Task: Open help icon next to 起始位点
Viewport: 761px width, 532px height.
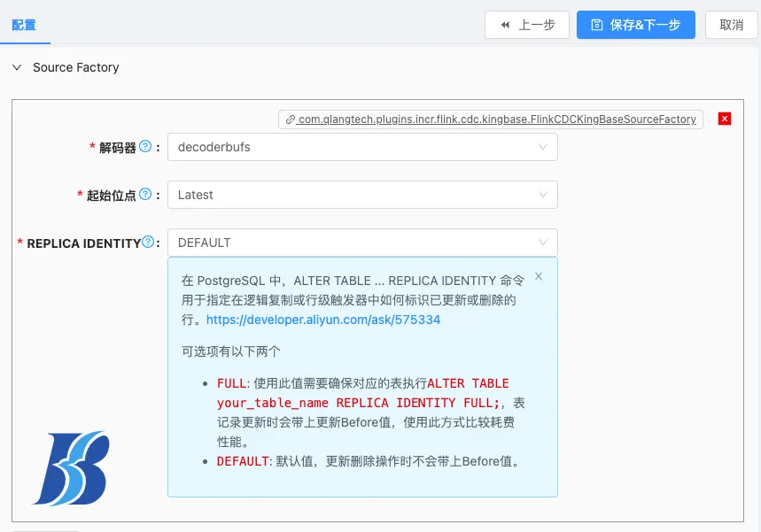Action: [145, 194]
